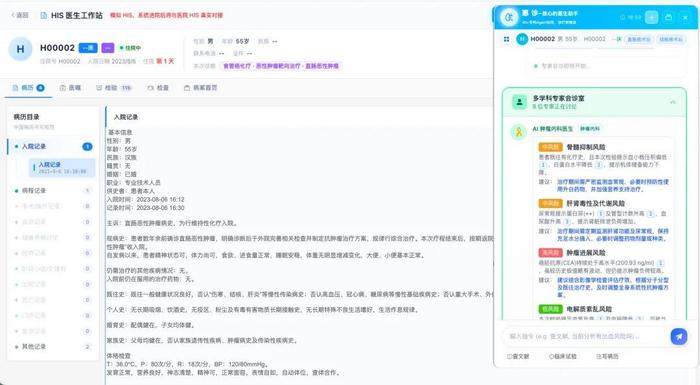This screenshot has height=385, width=700.
Task: Click the purple diagnosis tag in patient header
Action: [281, 66]
